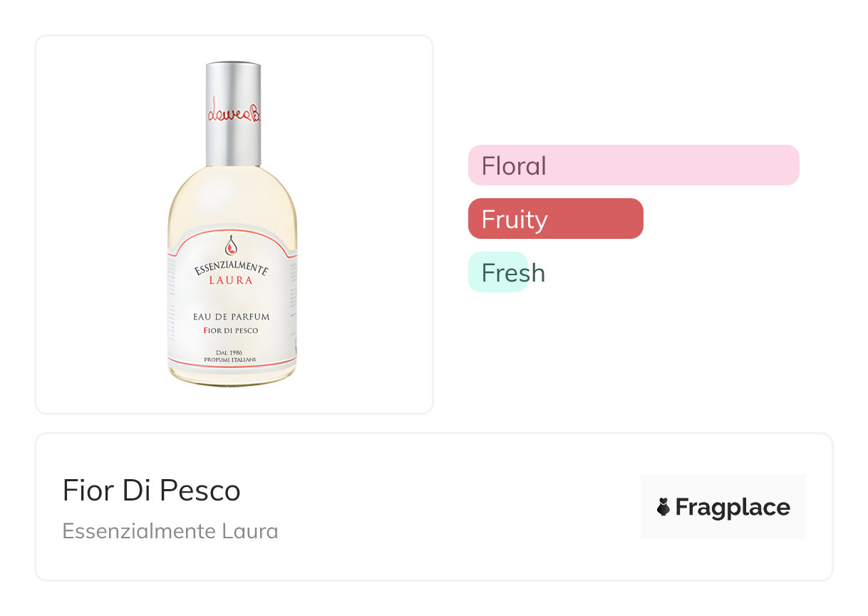
Task: Click the Fragplace perfume bottle icon
Action: (x=663, y=507)
